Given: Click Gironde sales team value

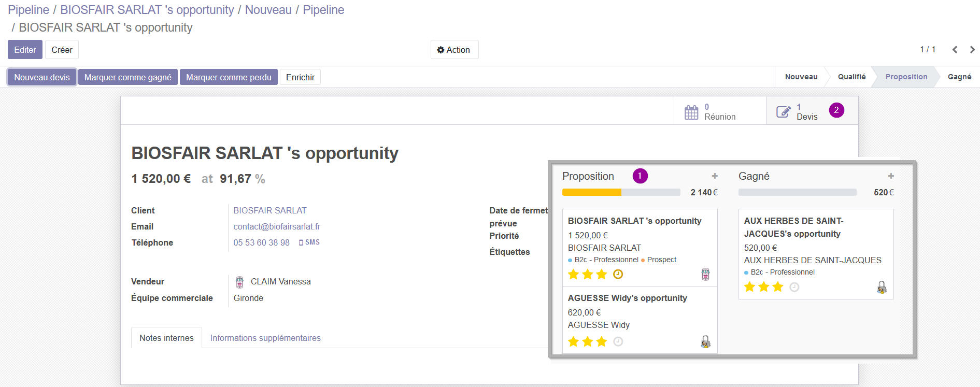Looking at the screenshot, I should click(x=248, y=298).
